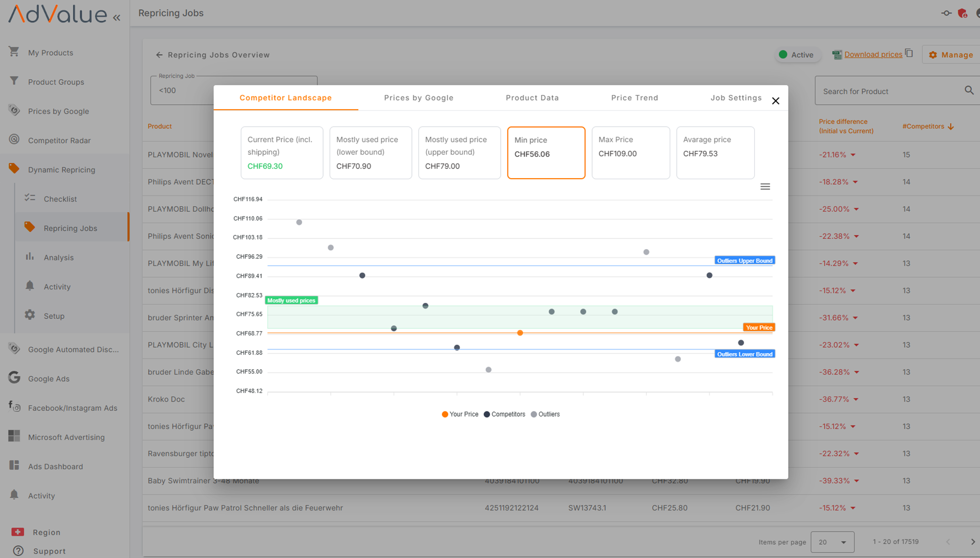
Task: Open bottom Activity bell item
Action: pos(41,496)
